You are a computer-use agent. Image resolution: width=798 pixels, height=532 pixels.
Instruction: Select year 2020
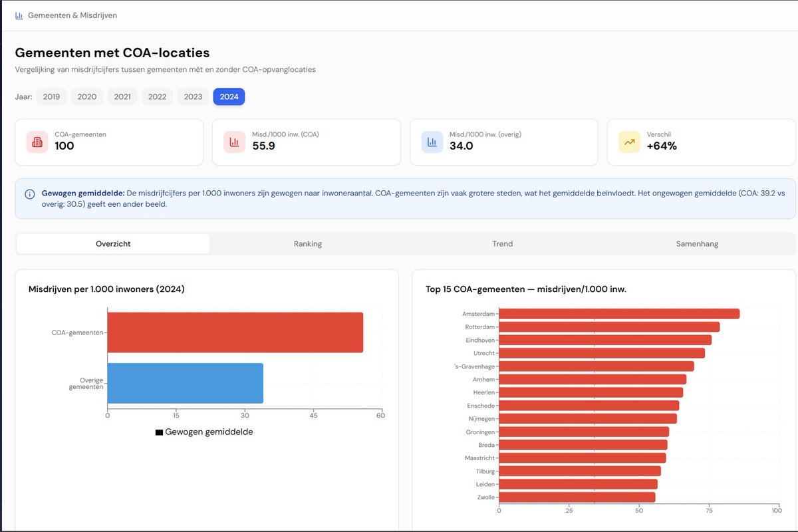coord(87,96)
